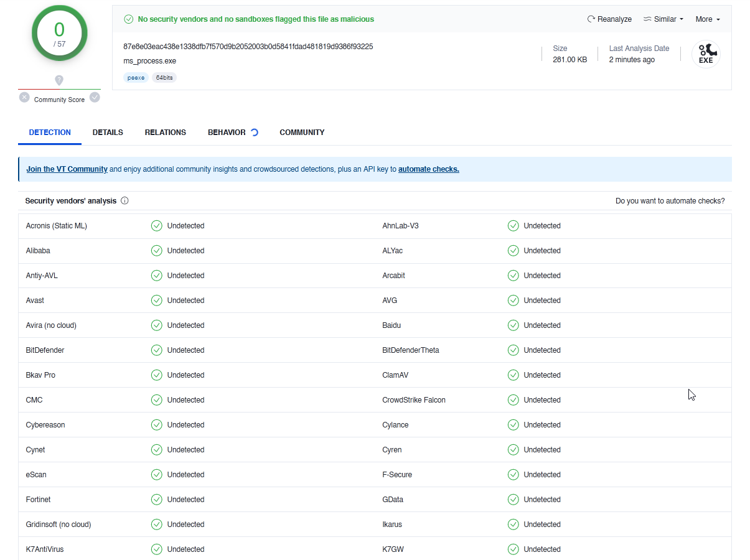Click the check icon in the Avast row
Image resolution: width=750 pixels, height=560 pixels.
point(157,301)
